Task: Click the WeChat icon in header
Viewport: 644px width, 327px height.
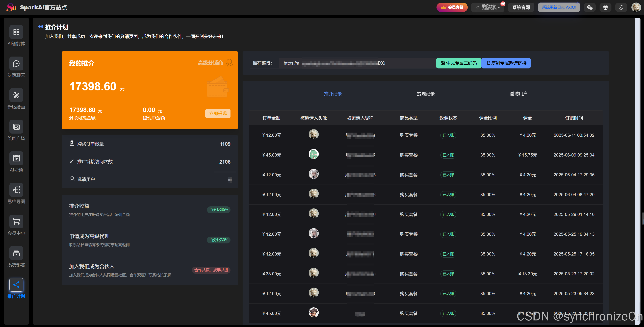Action: [x=589, y=8]
